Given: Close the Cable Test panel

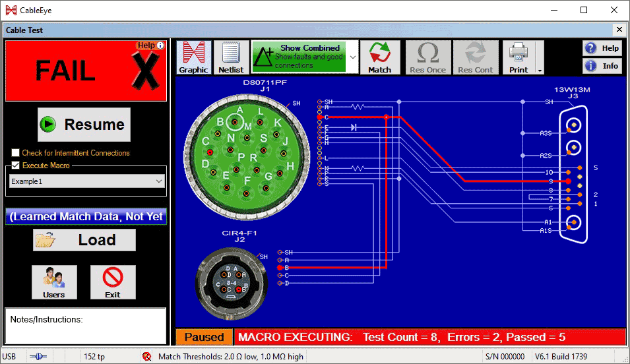Looking at the screenshot, I should click(619, 30).
